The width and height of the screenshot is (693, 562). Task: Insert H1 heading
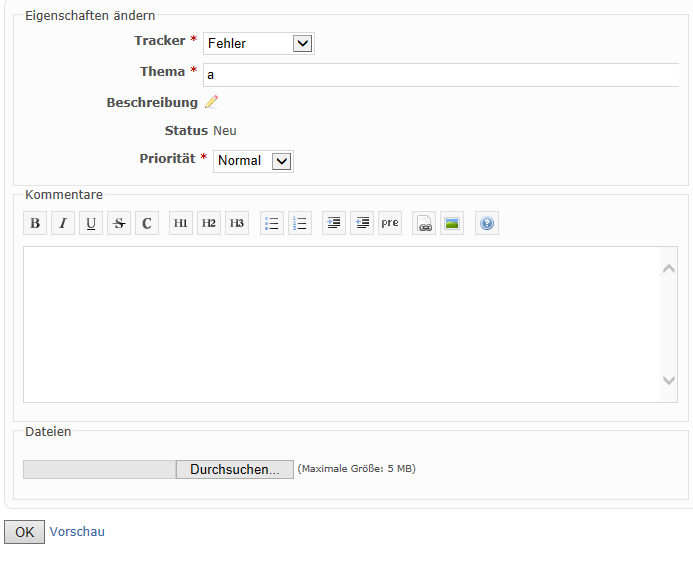coord(181,223)
